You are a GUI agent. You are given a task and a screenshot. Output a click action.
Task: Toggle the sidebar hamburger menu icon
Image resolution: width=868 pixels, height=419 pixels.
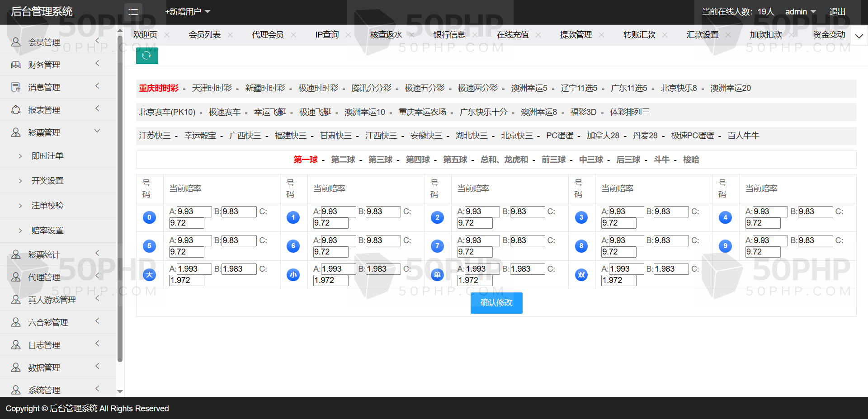[133, 12]
